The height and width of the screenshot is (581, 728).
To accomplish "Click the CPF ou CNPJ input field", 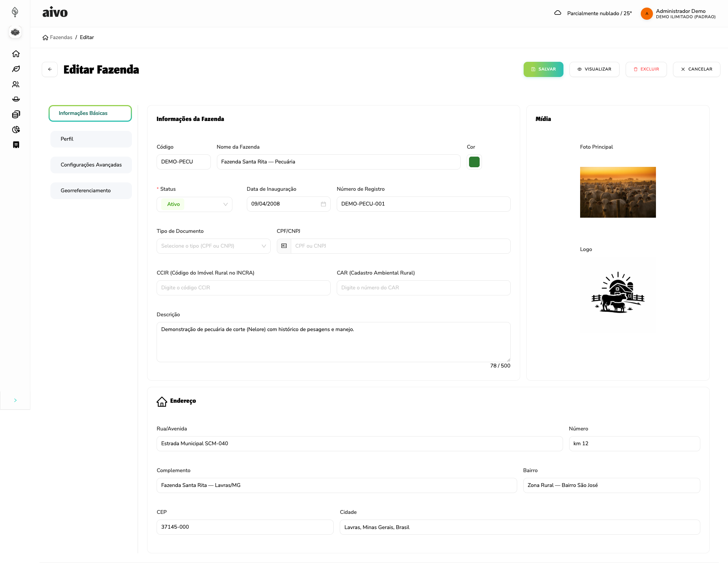I will (400, 246).
